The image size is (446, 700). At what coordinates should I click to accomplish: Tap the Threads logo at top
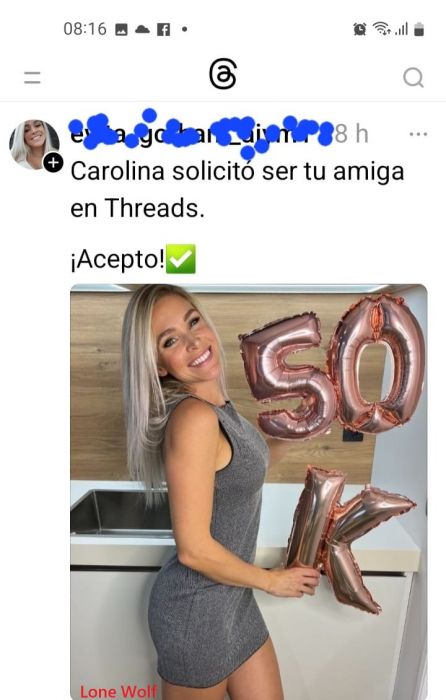(223, 74)
